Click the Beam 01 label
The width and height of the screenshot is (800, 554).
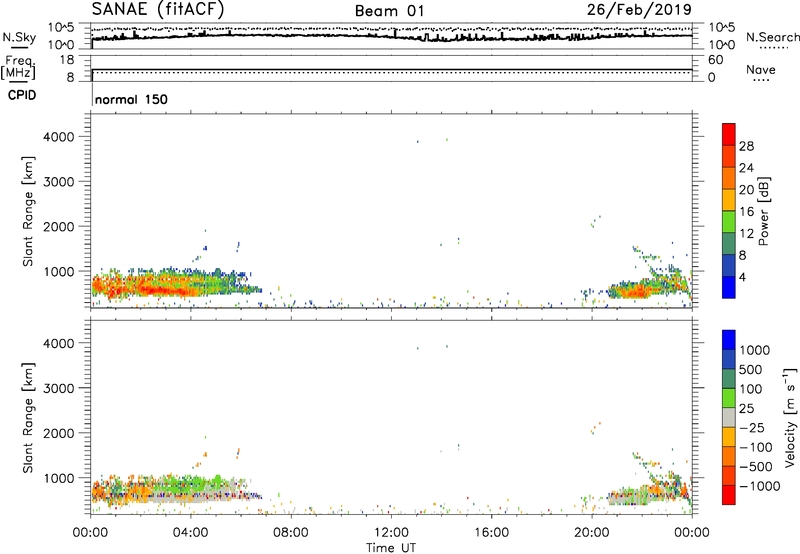(390, 11)
